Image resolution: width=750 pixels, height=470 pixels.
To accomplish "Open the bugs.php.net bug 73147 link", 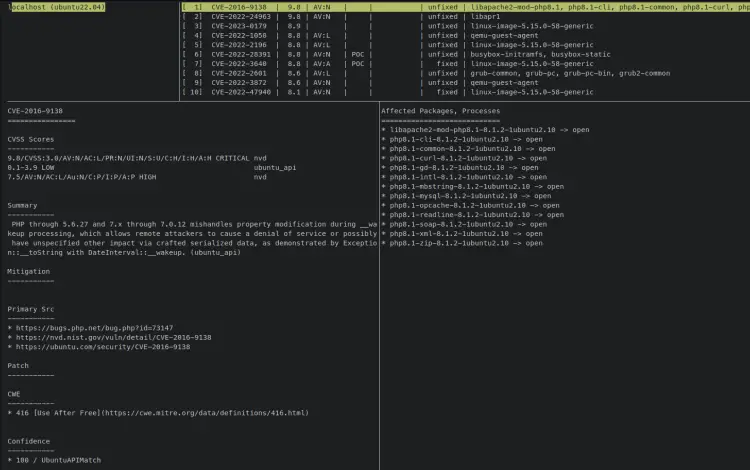I will tap(94, 328).
